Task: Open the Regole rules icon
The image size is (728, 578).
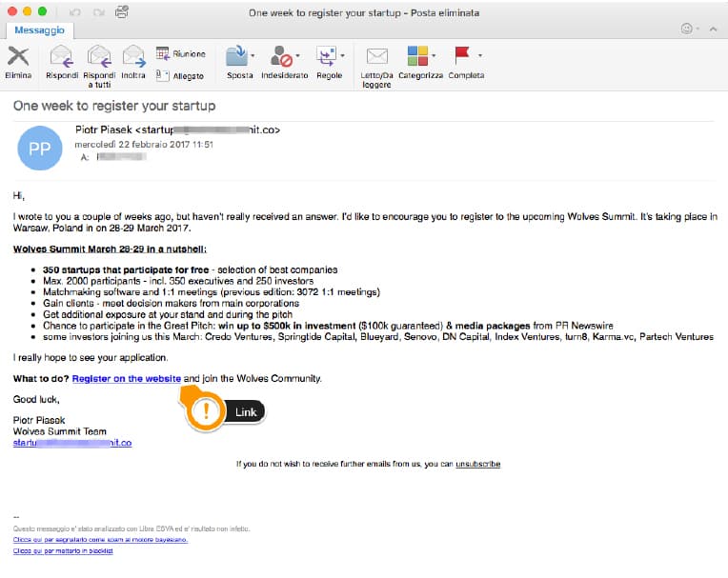Action: [327, 56]
